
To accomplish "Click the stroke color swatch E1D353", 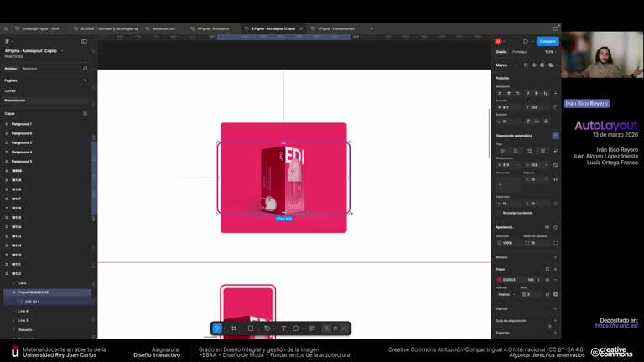I will point(500,280).
